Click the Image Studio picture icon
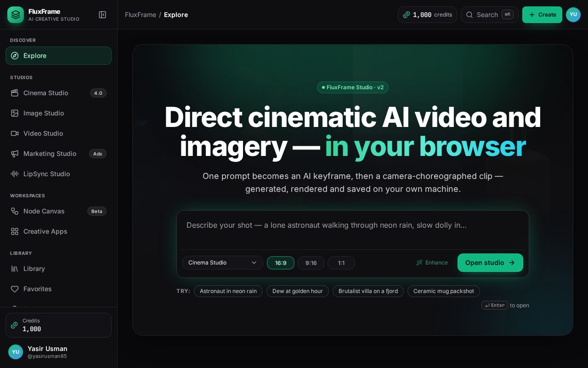588x368 pixels. 15,113
